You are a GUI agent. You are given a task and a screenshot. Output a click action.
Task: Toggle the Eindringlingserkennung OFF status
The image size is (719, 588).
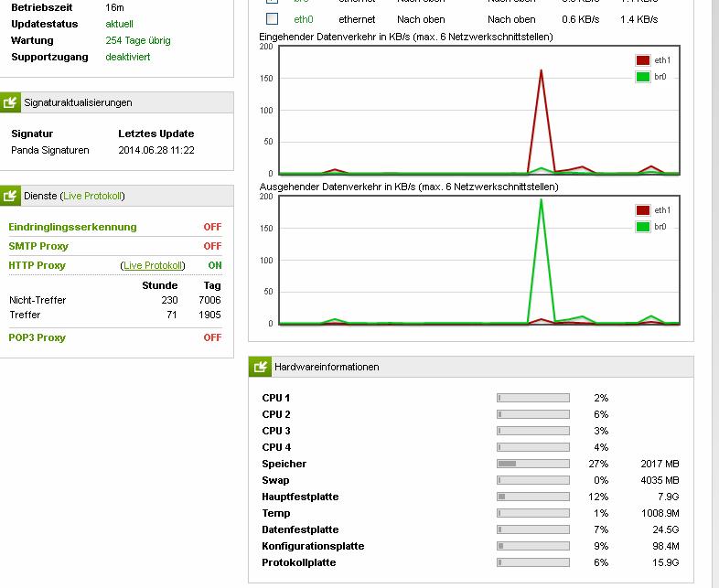tap(212, 227)
